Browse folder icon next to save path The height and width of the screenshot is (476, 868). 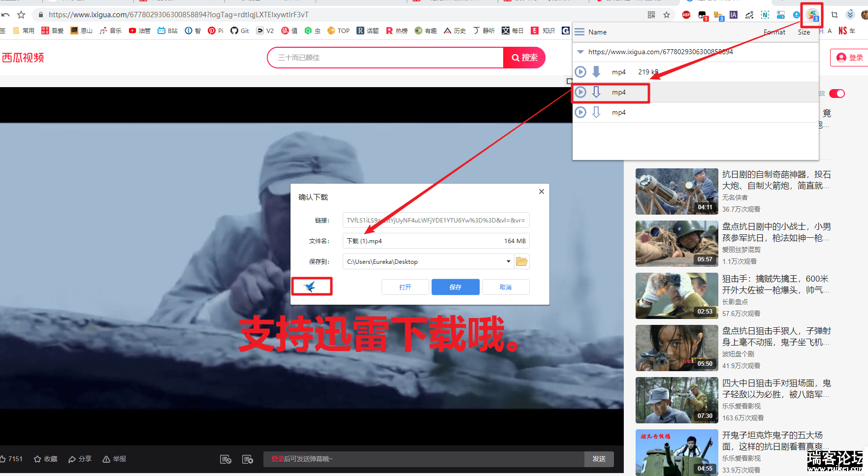pos(522,261)
